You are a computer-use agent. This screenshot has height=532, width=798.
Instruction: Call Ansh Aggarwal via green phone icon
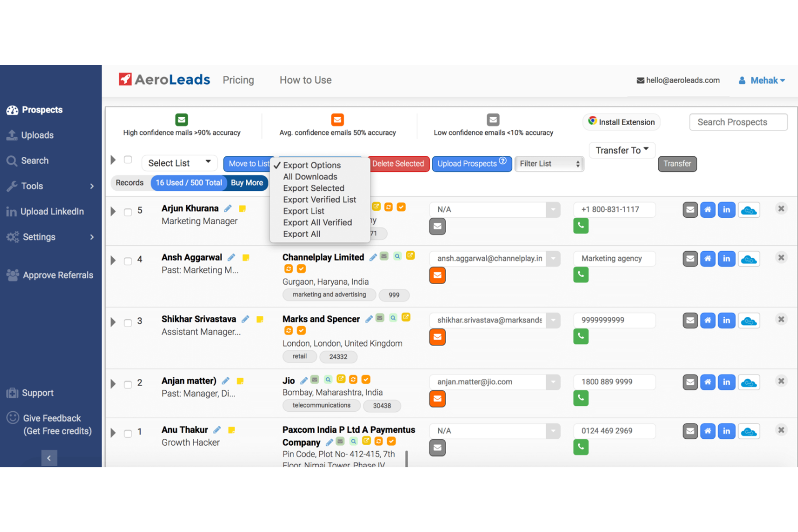[x=580, y=274]
